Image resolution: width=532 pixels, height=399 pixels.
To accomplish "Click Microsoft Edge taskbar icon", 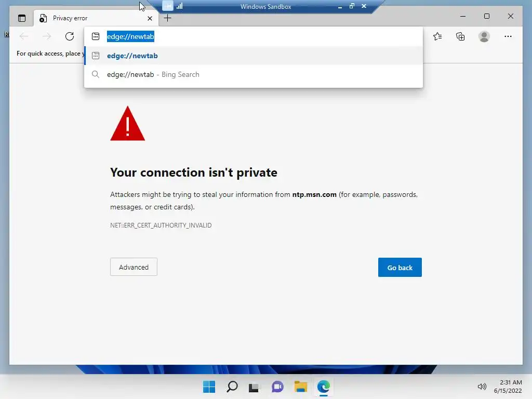I will coord(323,387).
